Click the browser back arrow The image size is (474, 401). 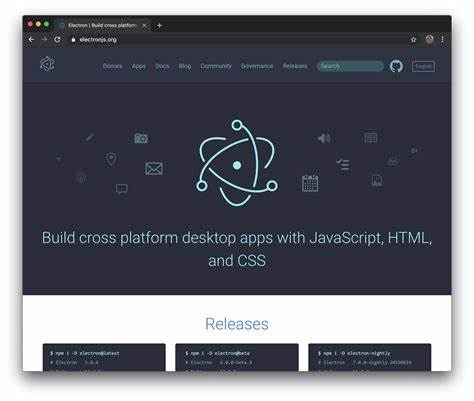coord(31,40)
